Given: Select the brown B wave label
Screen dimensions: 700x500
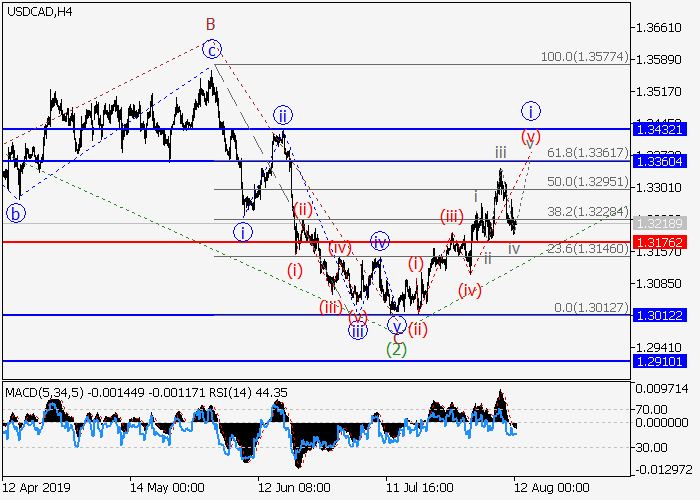Looking at the screenshot, I should click(211, 23).
